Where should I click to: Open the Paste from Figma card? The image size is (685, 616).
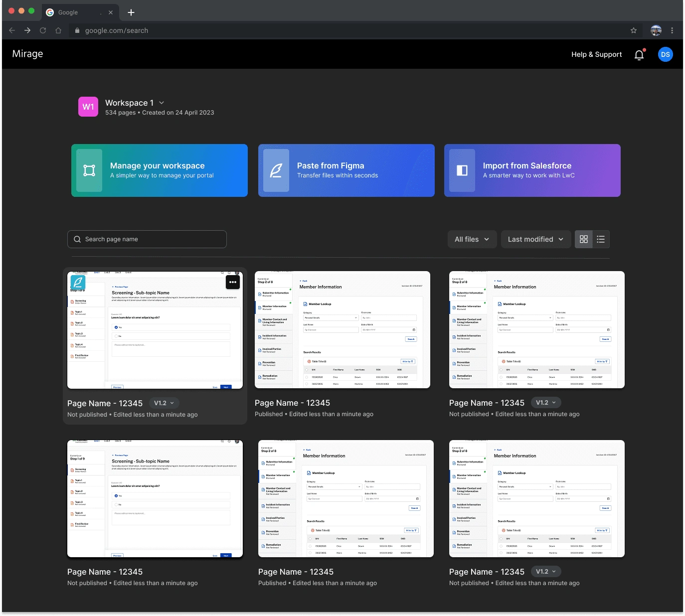click(346, 170)
